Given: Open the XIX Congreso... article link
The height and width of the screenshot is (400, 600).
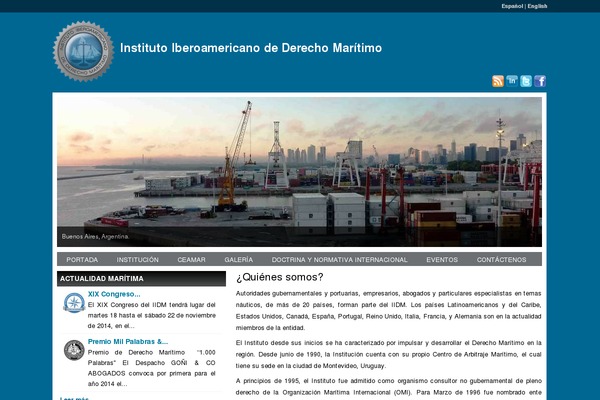Looking at the screenshot, I should [114, 294].
